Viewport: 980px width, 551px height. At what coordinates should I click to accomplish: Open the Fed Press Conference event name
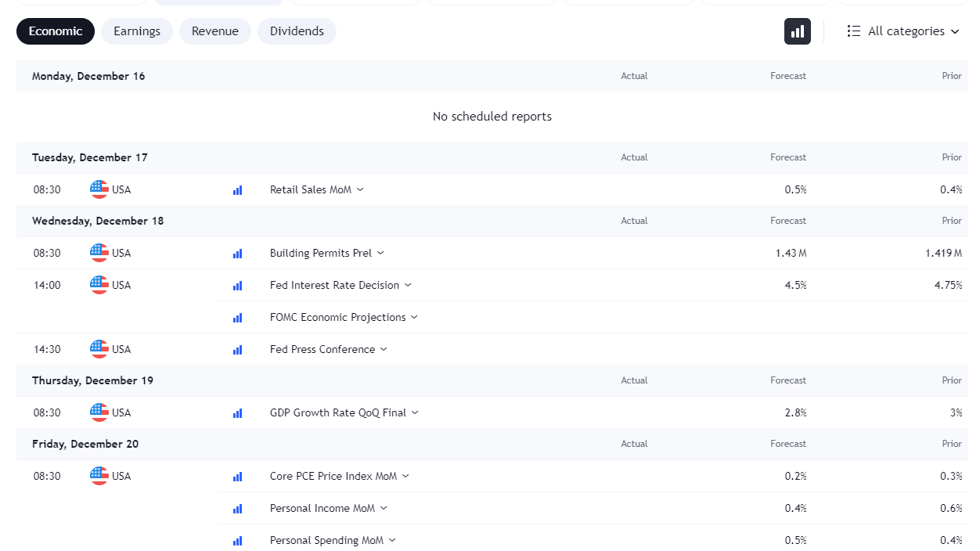322,349
